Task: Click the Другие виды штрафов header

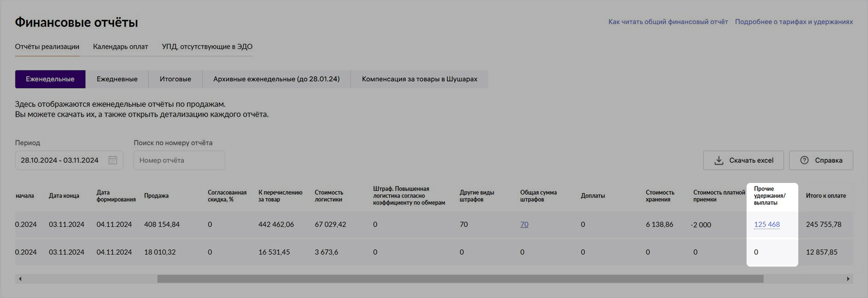Action: [476, 196]
